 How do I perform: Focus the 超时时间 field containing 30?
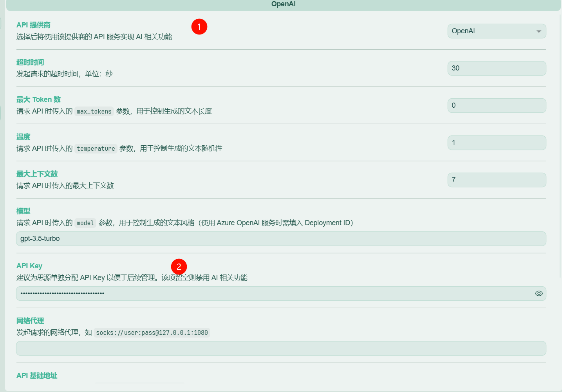[497, 68]
